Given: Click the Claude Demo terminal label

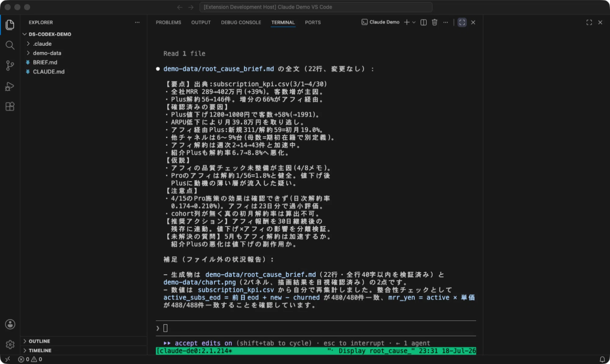Looking at the screenshot, I should click(380, 22).
